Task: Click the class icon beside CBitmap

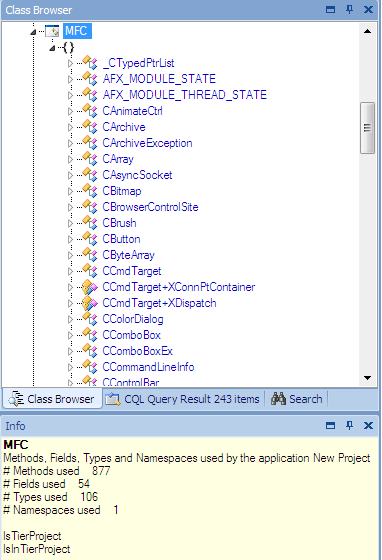Action: 89,191
